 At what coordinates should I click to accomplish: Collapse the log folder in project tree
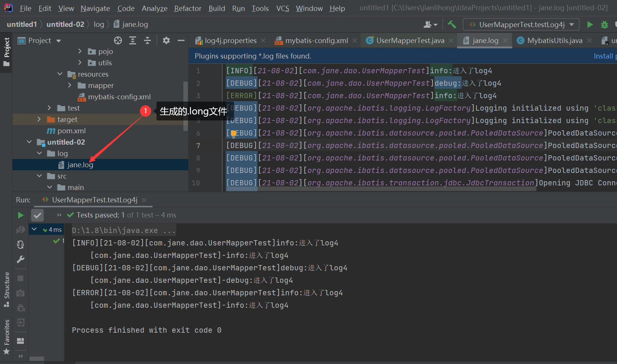pyautogui.click(x=39, y=153)
